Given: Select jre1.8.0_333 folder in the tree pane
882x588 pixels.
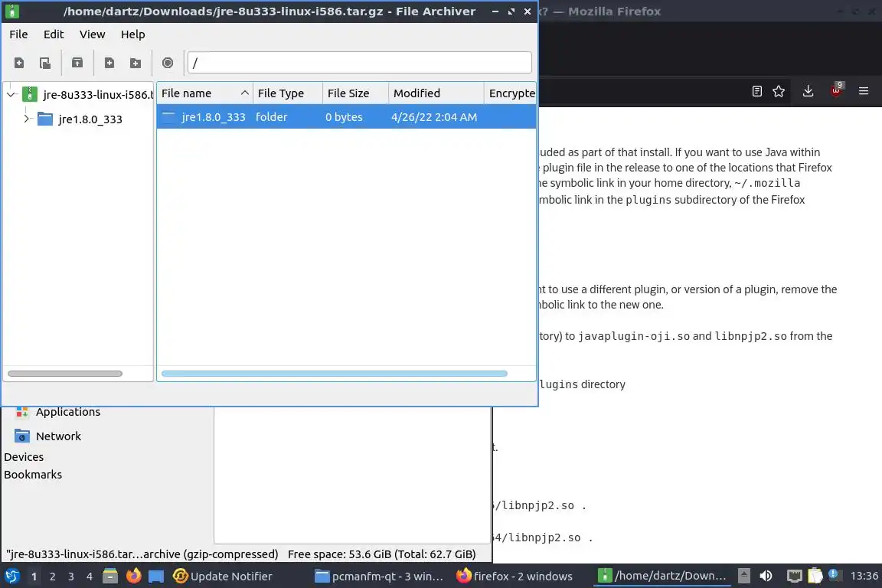Looking at the screenshot, I should [80, 119].
